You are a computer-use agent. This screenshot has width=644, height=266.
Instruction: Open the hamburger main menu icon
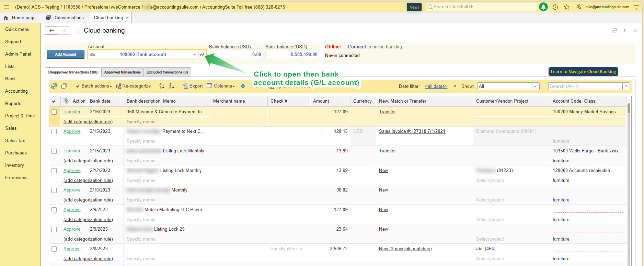click(x=7, y=7)
